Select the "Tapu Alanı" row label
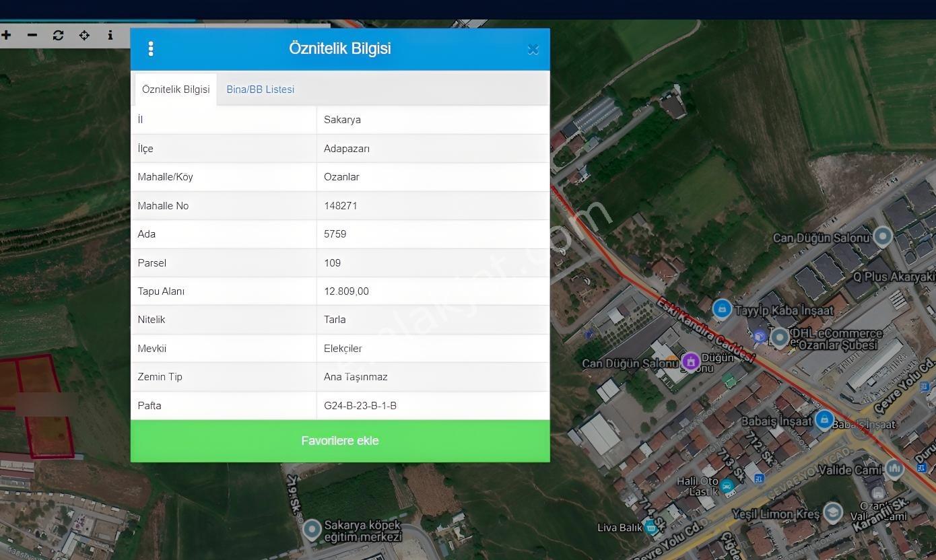 tap(161, 291)
